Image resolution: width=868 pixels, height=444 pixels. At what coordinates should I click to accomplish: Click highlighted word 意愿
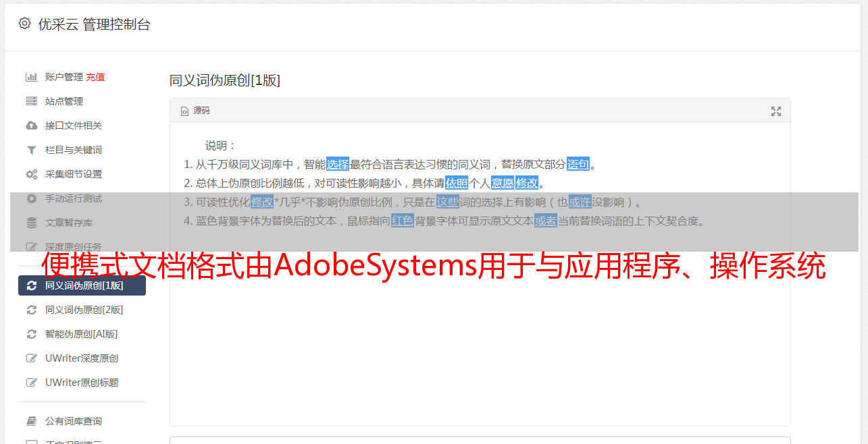[502, 183]
